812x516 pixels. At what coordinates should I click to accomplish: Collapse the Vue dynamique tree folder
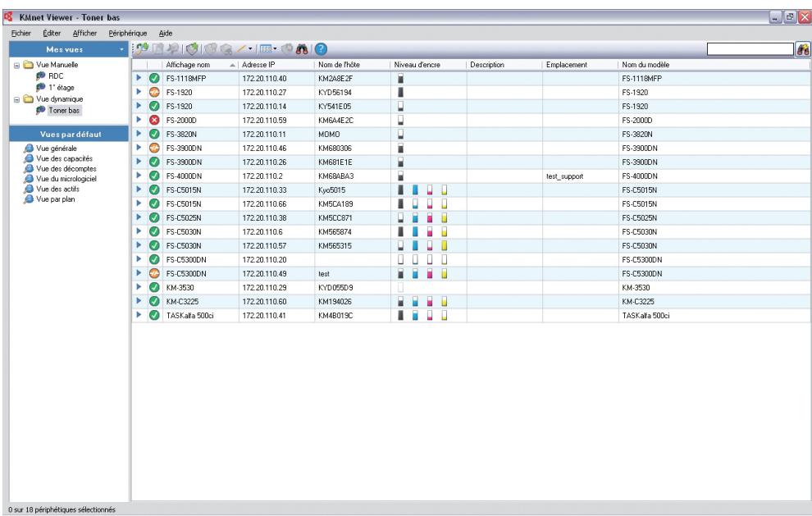point(16,99)
